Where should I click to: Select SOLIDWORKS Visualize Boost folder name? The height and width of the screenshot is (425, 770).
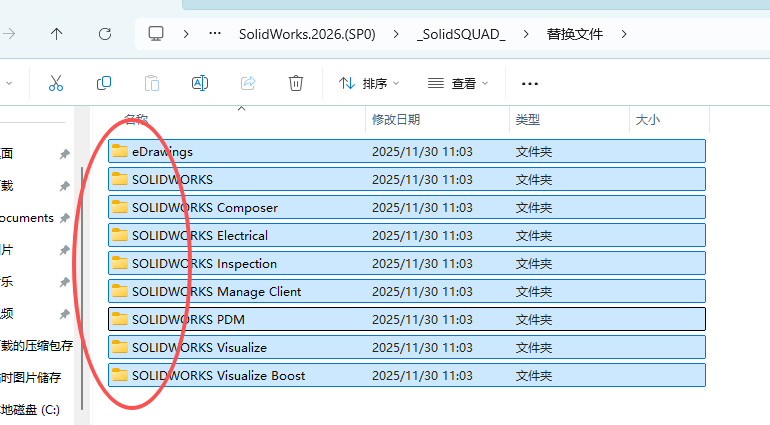click(x=219, y=375)
